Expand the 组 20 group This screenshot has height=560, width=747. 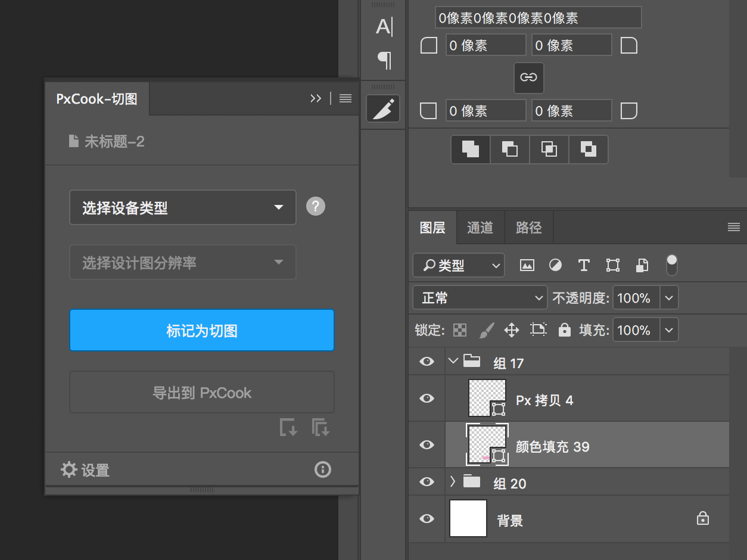tap(453, 481)
